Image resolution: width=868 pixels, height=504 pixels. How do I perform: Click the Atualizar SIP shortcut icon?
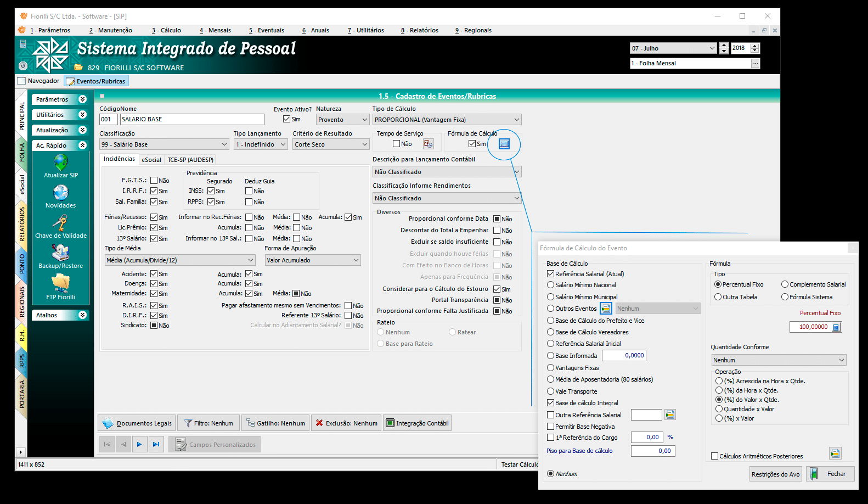(x=61, y=163)
